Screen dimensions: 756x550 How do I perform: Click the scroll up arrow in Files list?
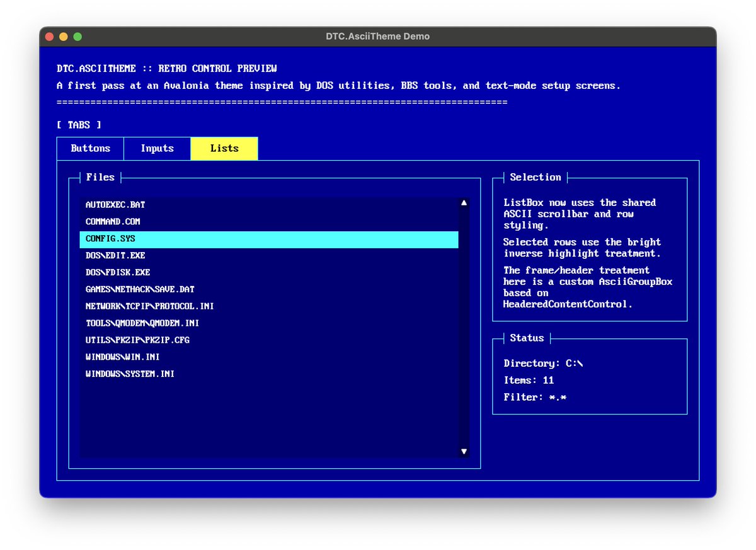(x=464, y=203)
